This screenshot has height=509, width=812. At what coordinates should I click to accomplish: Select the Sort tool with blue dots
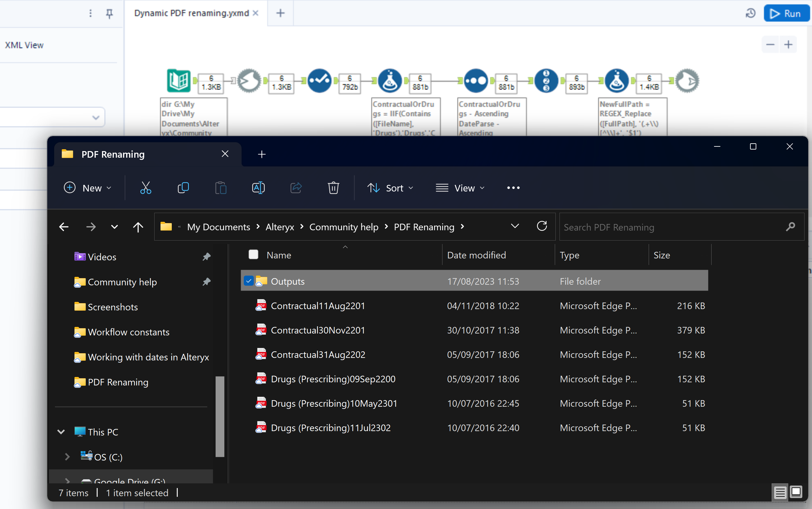point(475,81)
